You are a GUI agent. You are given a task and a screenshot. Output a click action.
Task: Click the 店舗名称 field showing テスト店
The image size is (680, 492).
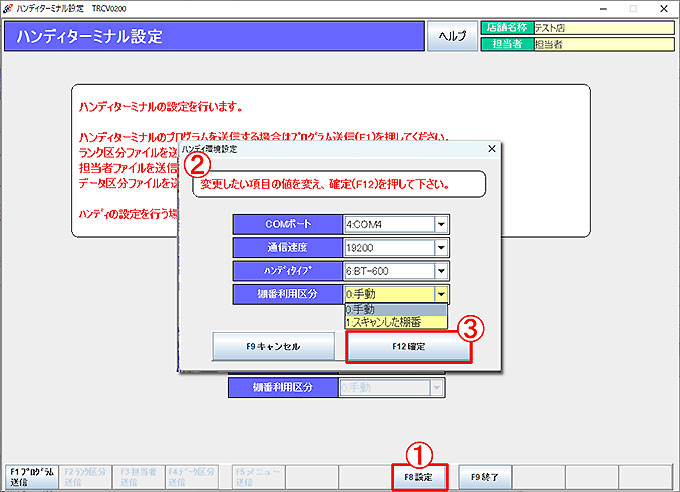click(x=604, y=28)
